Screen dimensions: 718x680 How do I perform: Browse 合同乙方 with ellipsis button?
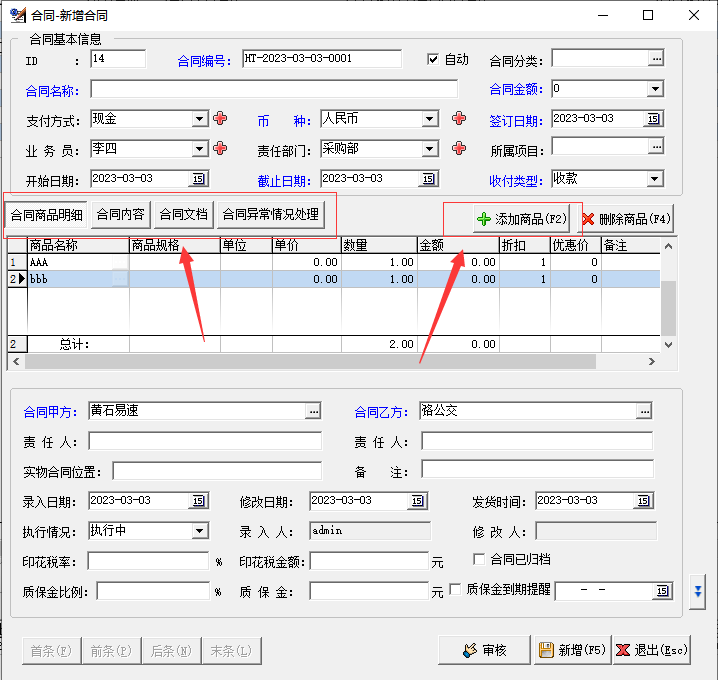click(x=644, y=412)
